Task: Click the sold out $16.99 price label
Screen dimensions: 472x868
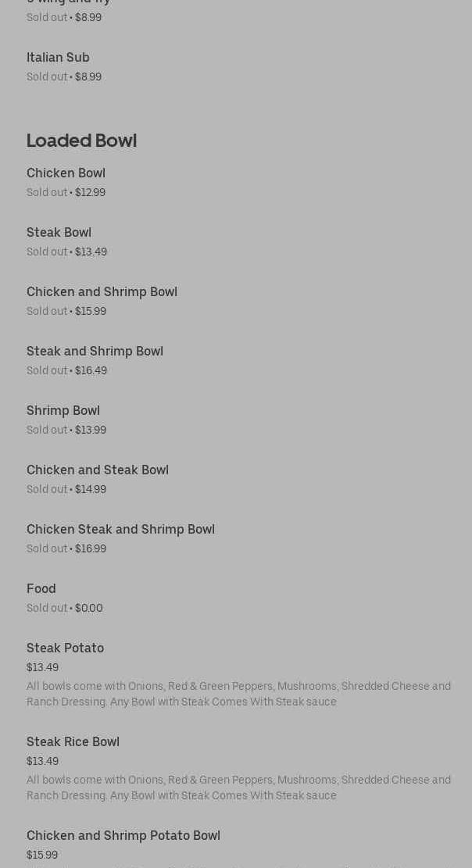Action: tap(66, 549)
